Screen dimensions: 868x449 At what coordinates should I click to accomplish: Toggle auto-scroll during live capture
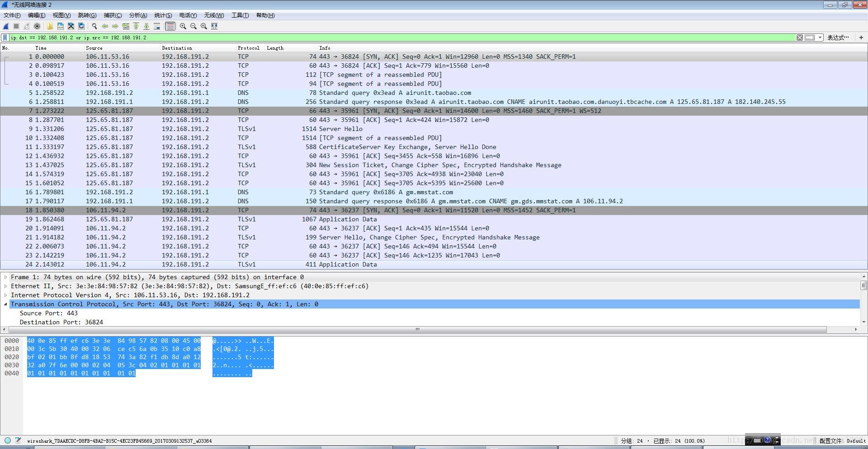(x=157, y=26)
